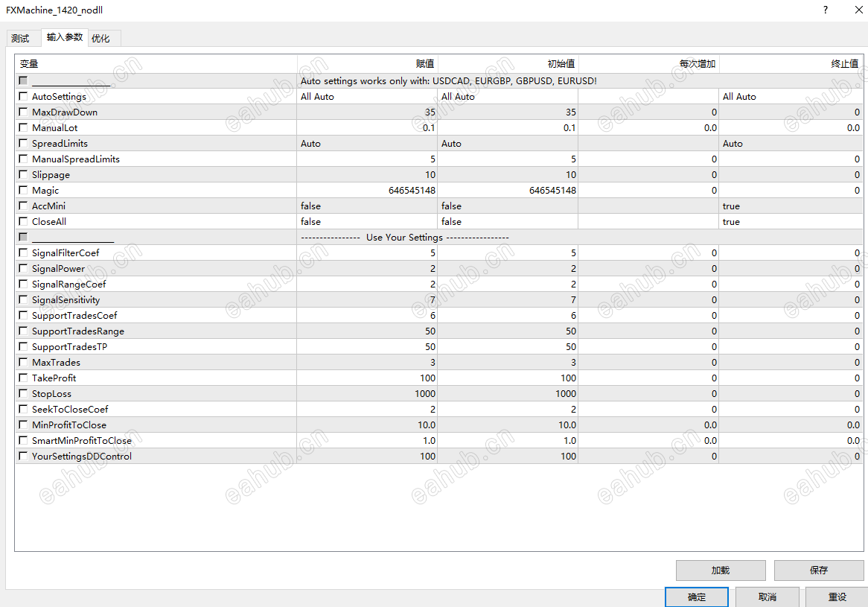This screenshot has height=607, width=868.
Task: Select the 输入参数 tab
Action: pos(64,37)
